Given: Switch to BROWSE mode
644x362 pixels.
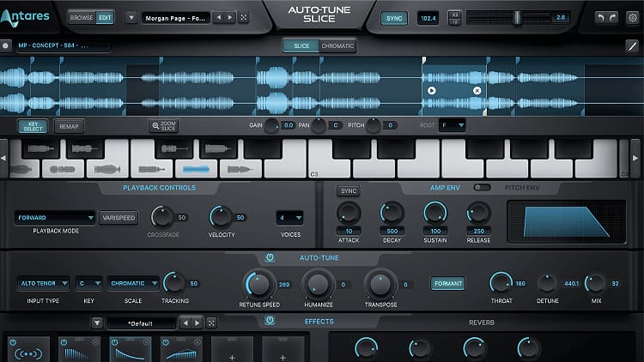Looking at the screenshot, I should click(x=82, y=18).
